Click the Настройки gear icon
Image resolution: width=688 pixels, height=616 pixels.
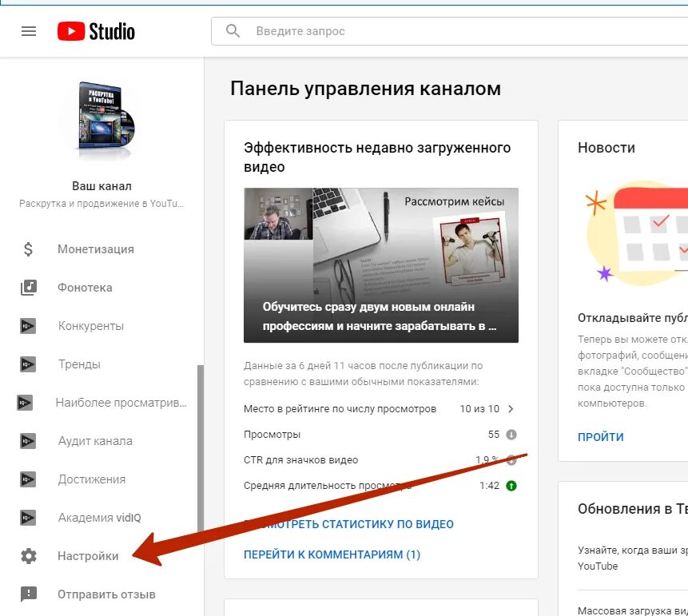pyautogui.click(x=29, y=556)
